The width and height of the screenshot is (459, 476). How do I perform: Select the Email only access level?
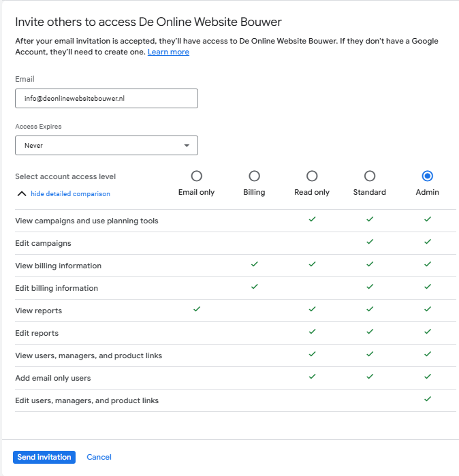pos(196,176)
